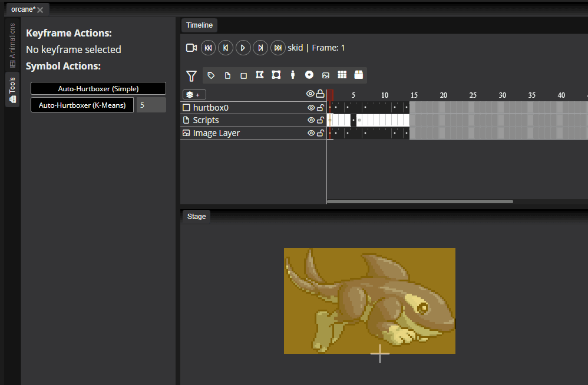Screen dimensions: 588x385
Task: Open the Tools side panel
Action: 12,89
